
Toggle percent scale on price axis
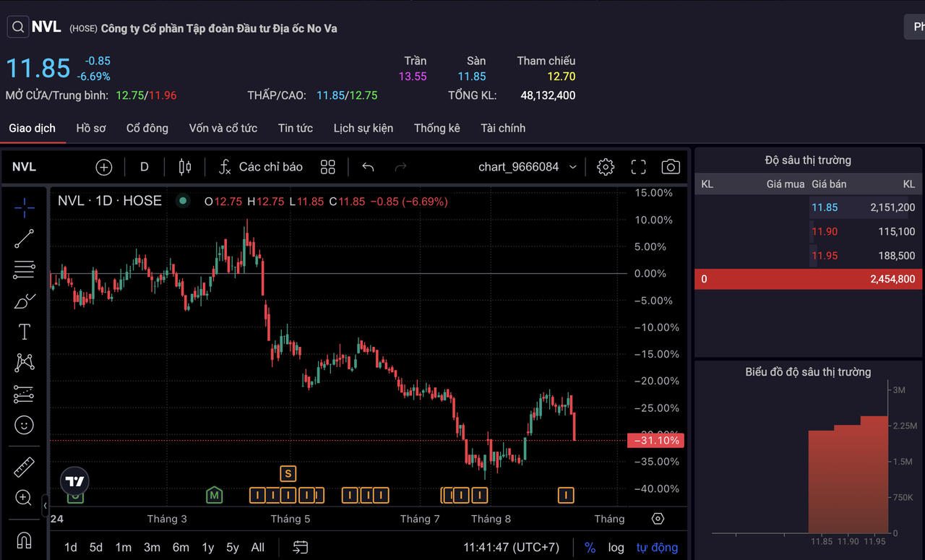tap(590, 547)
